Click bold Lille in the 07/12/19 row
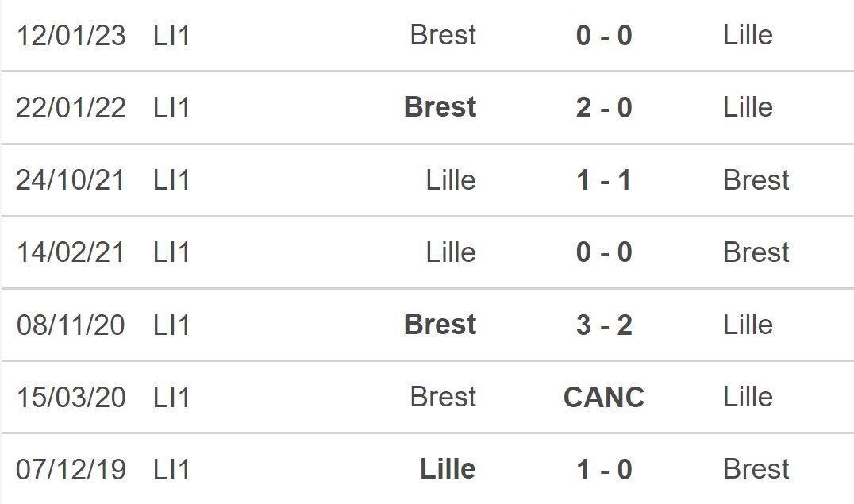Viewport: 854px width, 504px height. coord(448,468)
